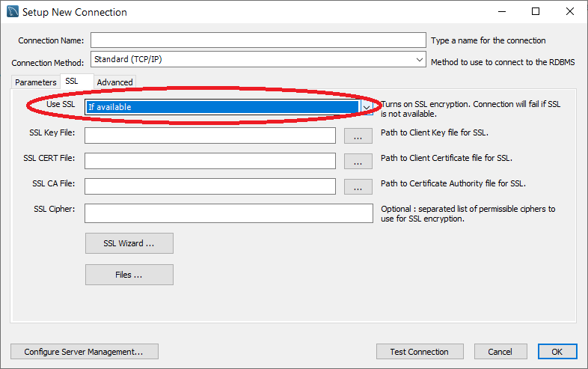Click into the SSL CA File field
The height and width of the screenshot is (369, 588).
tap(209, 186)
